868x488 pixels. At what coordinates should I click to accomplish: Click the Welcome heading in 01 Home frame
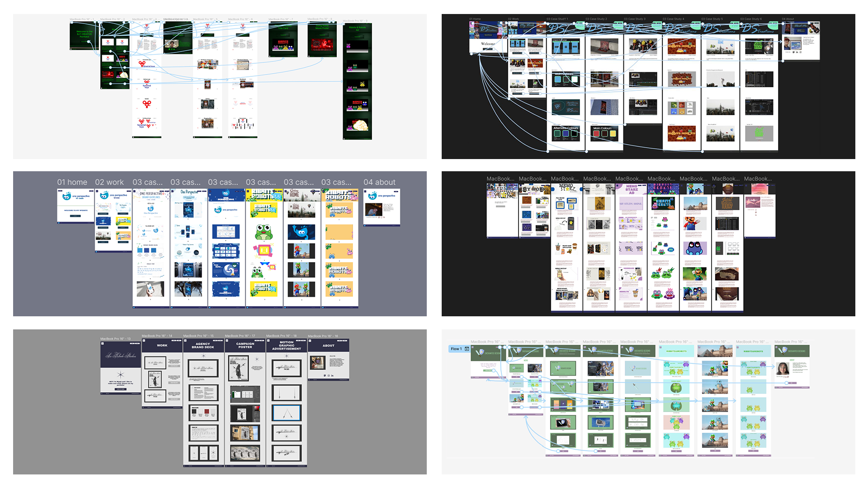click(488, 44)
